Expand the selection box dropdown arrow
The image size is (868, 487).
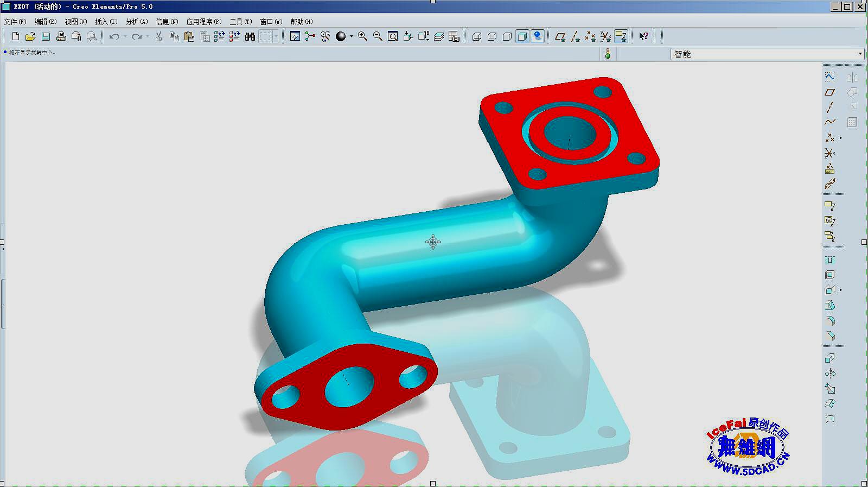(276, 36)
